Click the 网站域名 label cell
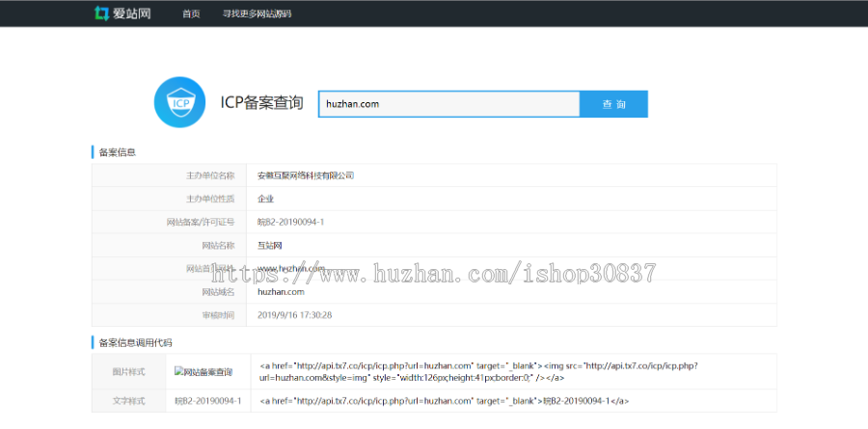 pos(169,292)
